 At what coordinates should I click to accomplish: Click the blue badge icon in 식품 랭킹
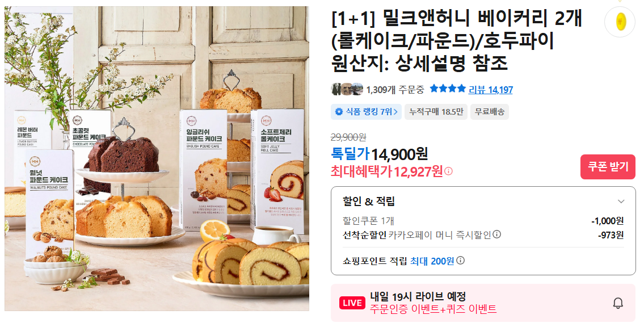coord(338,112)
